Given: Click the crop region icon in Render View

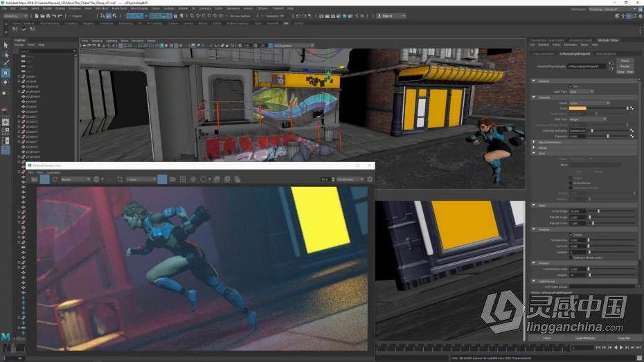Looking at the screenshot, I should tap(120, 179).
